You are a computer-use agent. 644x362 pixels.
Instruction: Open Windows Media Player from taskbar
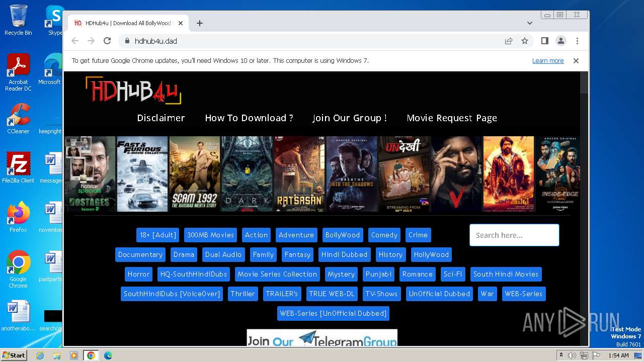[x=74, y=355]
